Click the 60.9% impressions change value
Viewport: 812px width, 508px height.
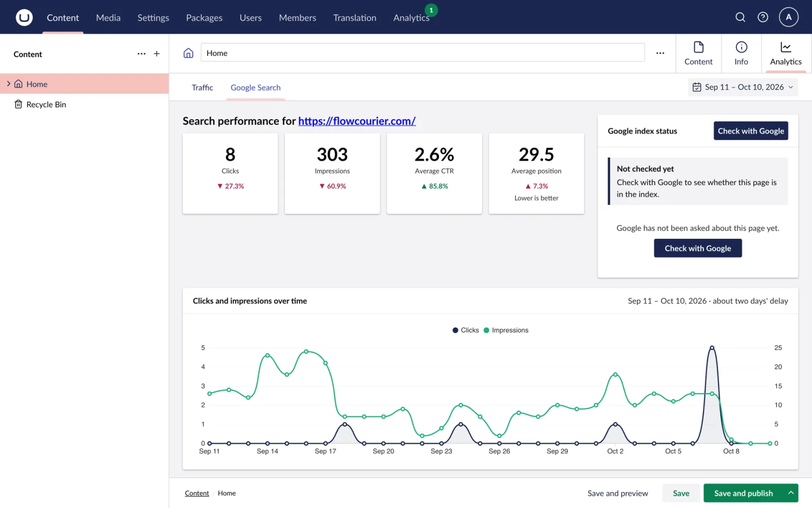336,186
